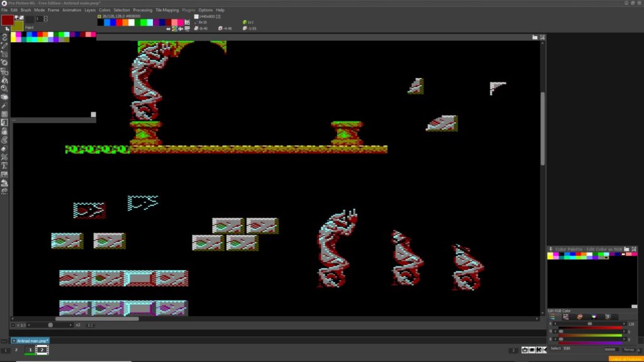Open the File menu
Image resolution: width=644 pixels, height=362 pixels.
coord(4,10)
